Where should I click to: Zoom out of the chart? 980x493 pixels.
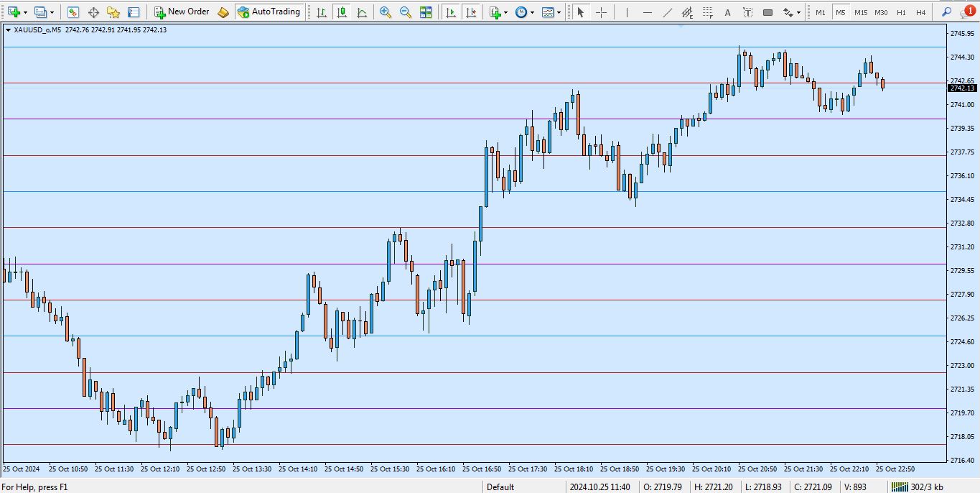pyautogui.click(x=406, y=12)
